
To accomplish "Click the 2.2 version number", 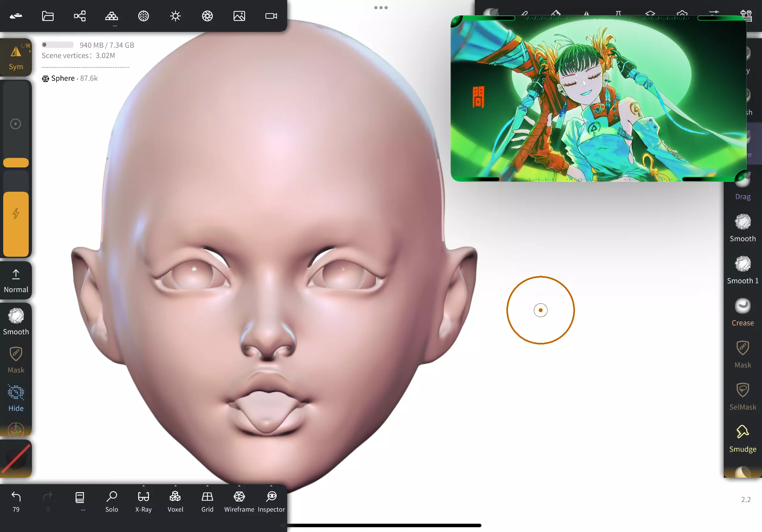I will pos(746,499).
